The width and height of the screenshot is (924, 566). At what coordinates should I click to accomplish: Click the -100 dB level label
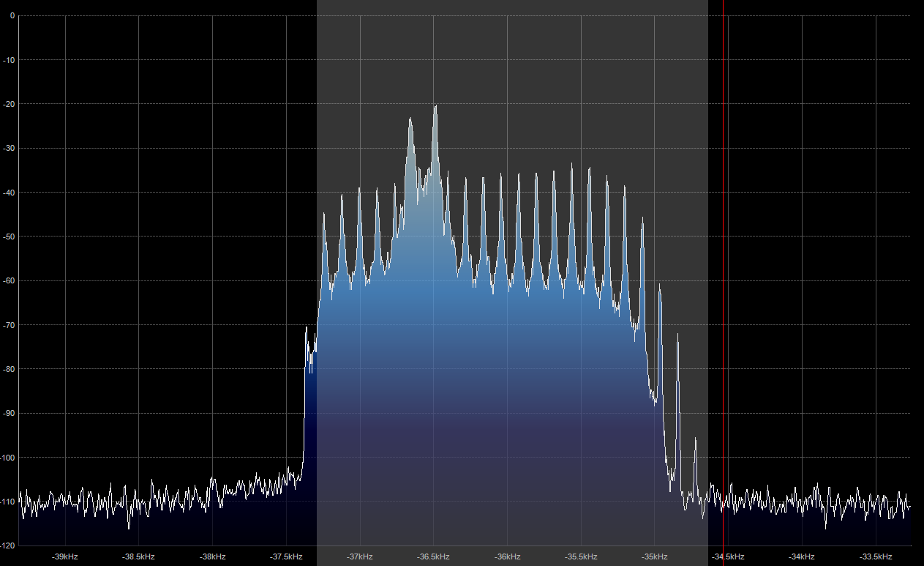7,458
